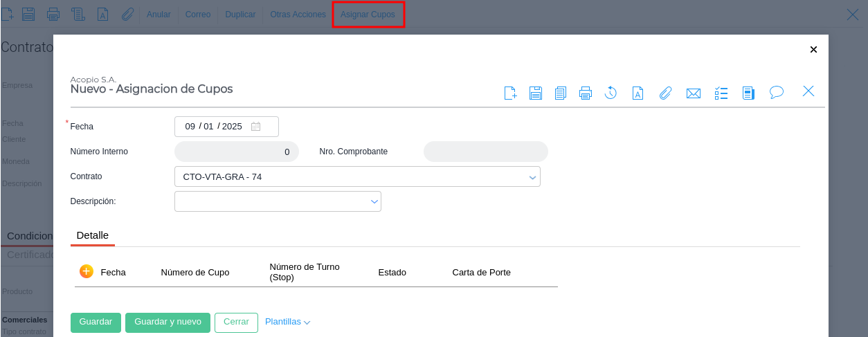Click the Cerrar button
The height and width of the screenshot is (337, 868).
[236, 322]
